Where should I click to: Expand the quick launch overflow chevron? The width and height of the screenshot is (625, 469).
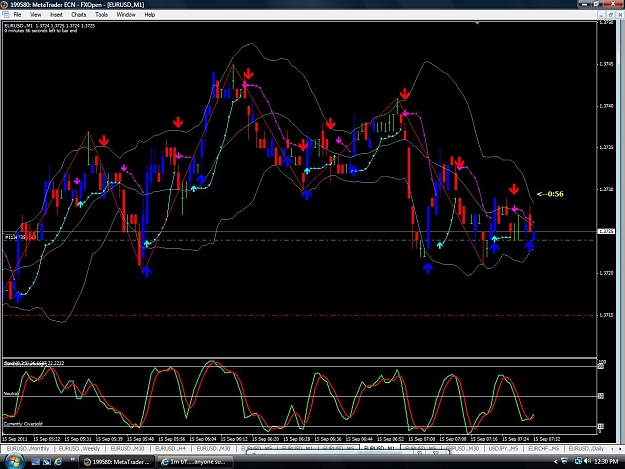tap(73, 460)
